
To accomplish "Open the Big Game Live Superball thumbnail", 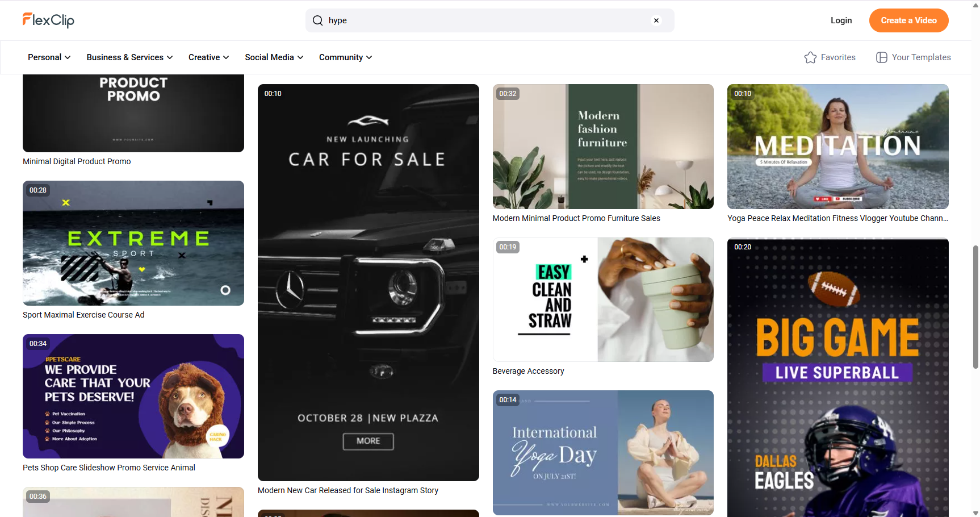I will [838, 377].
